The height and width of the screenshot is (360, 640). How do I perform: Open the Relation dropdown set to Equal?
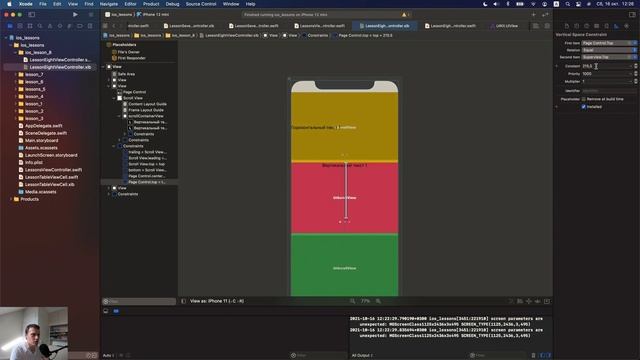pyautogui.click(x=609, y=50)
